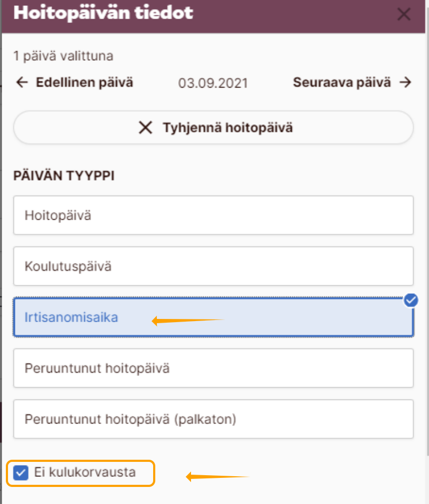
Task: Click the blue checkmark badge on Irtisanomisaika
Action: coord(410,301)
